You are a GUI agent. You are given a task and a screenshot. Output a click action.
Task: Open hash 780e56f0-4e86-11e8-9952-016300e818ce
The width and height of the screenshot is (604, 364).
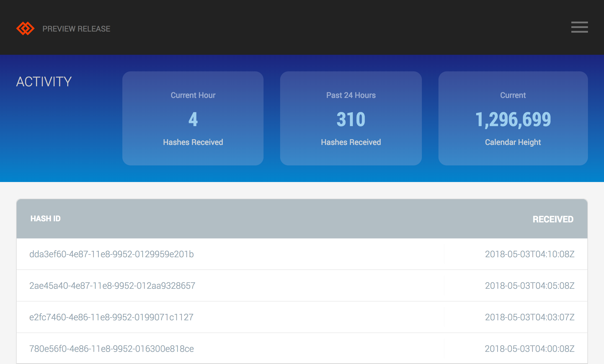112,349
